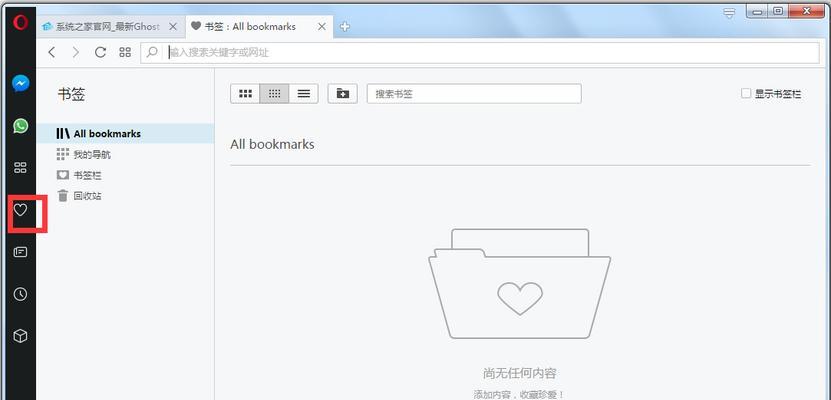Open the tab menu icon in title bar
This screenshot has width=831, height=400.
coord(730,13)
